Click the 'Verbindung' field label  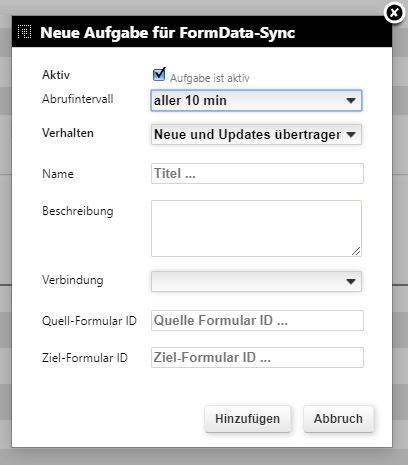pyautogui.click(x=73, y=280)
